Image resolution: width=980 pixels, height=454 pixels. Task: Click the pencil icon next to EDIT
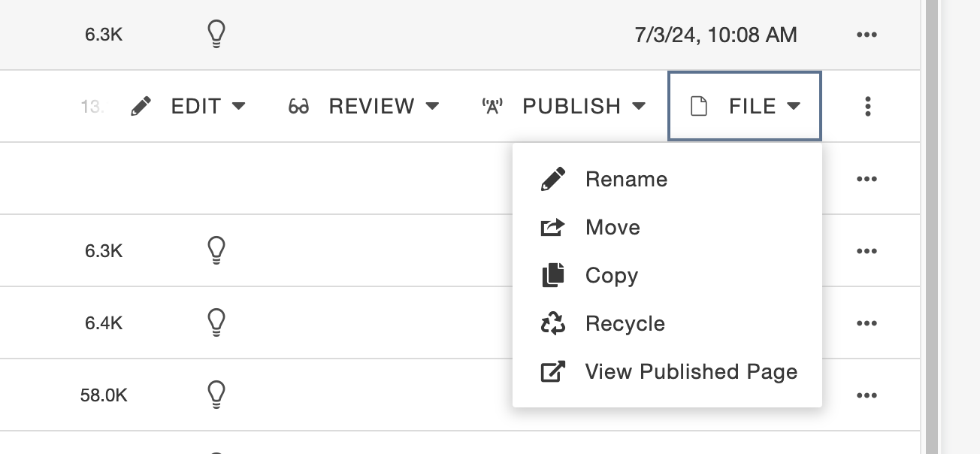pyautogui.click(x=141, y=107)
